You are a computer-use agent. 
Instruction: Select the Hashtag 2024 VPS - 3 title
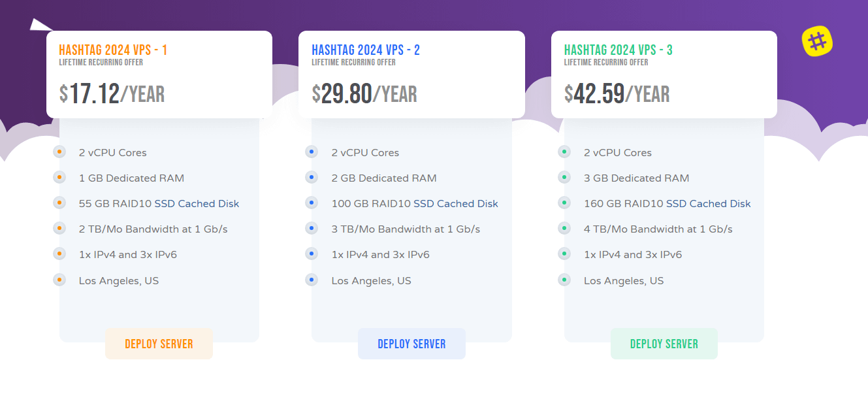click(618, 50)
